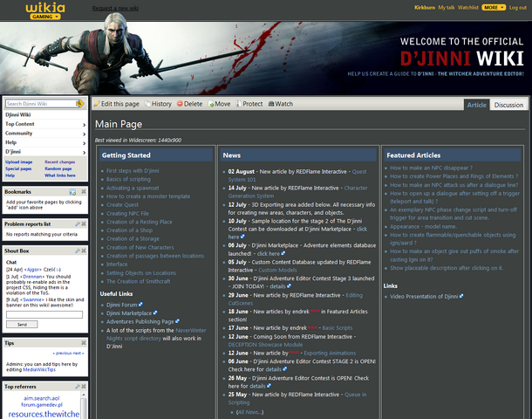Open the Exporting Animations news link
Viewport: 532px width, 419px height.
click(x=330, y=354)
